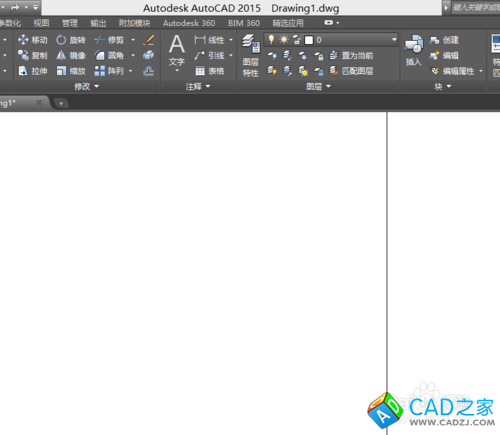Image resolution: width=500 pixels, height=435 pixels.
Task: Open the quick access toolbar customize dropdown
Action: tap(35, 7)
